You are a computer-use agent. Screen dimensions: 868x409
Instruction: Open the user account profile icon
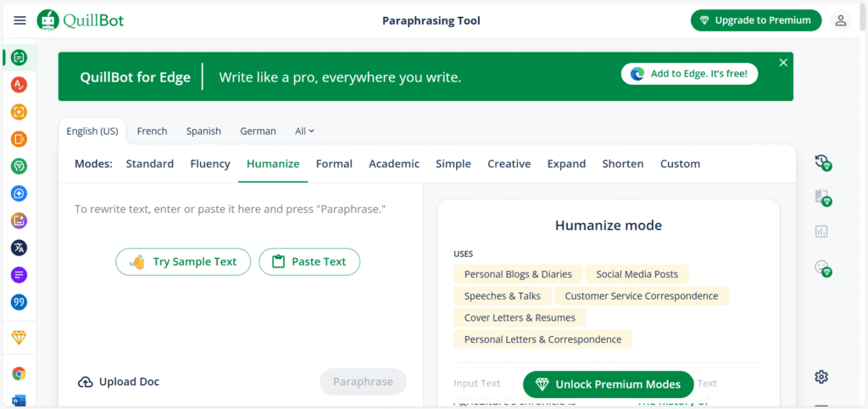[841, 20]
